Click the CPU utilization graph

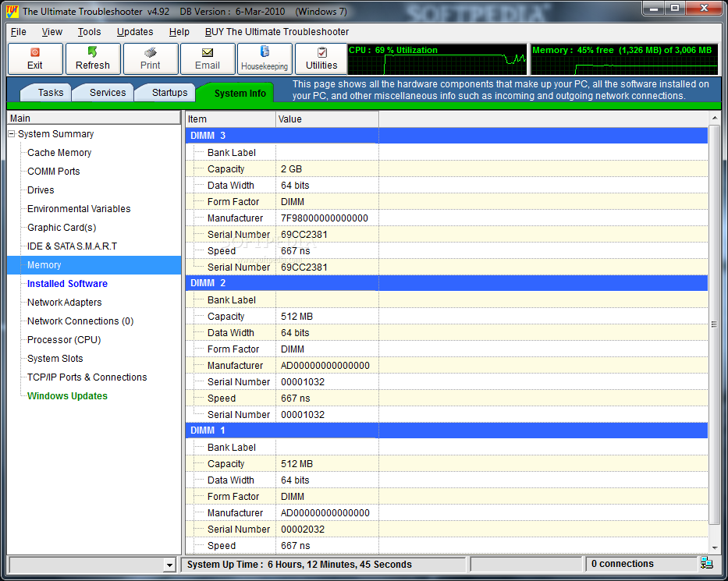pyautogui.click(x=437, y=59)
